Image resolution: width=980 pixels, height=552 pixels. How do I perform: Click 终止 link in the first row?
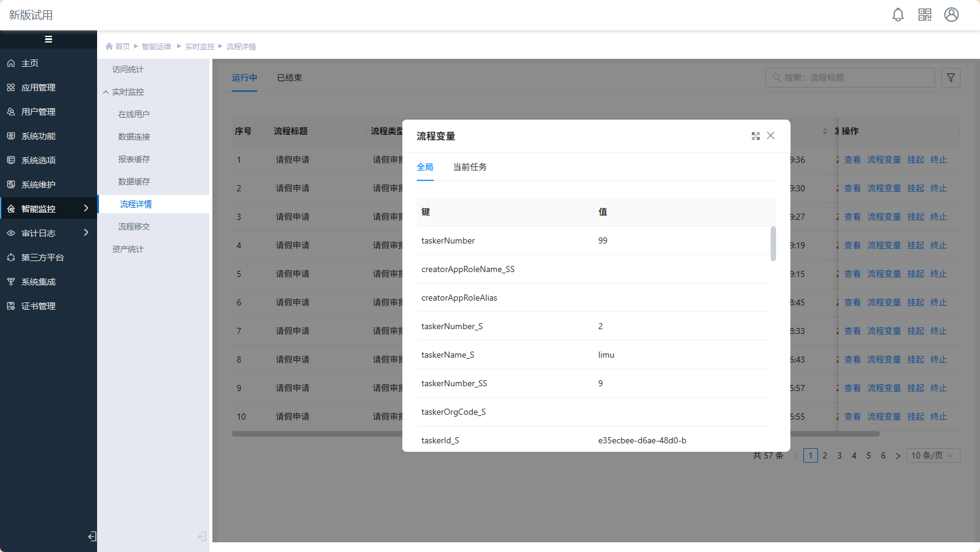[938, 160]
